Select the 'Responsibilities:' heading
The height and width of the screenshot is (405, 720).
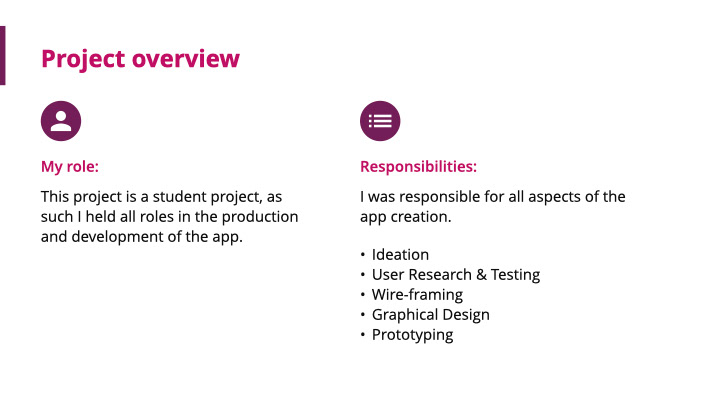coord(418,167)
